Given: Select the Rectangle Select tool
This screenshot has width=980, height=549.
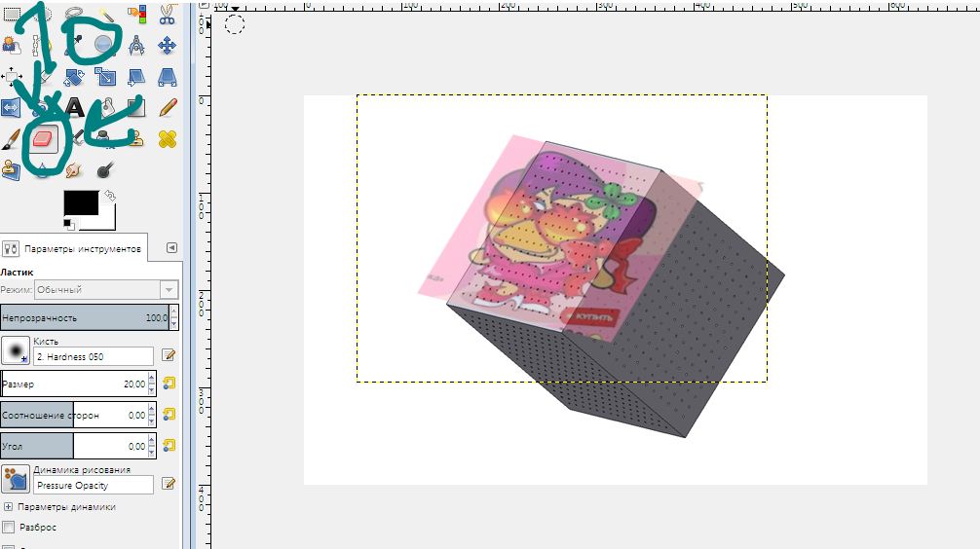Looking at the screenshot, I should coord(12,13).
